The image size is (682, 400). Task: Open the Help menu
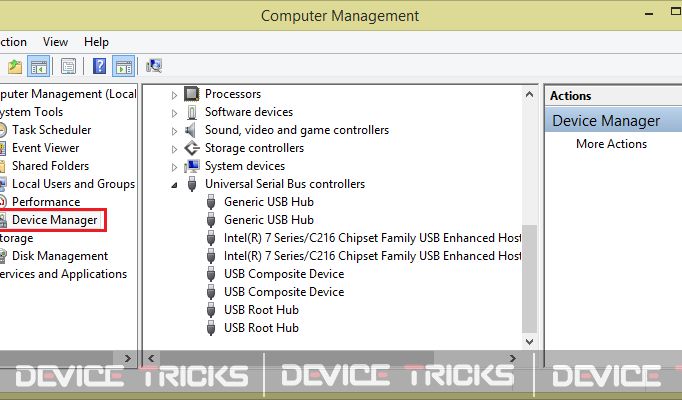pyautogui.click(x=96, y=42)
